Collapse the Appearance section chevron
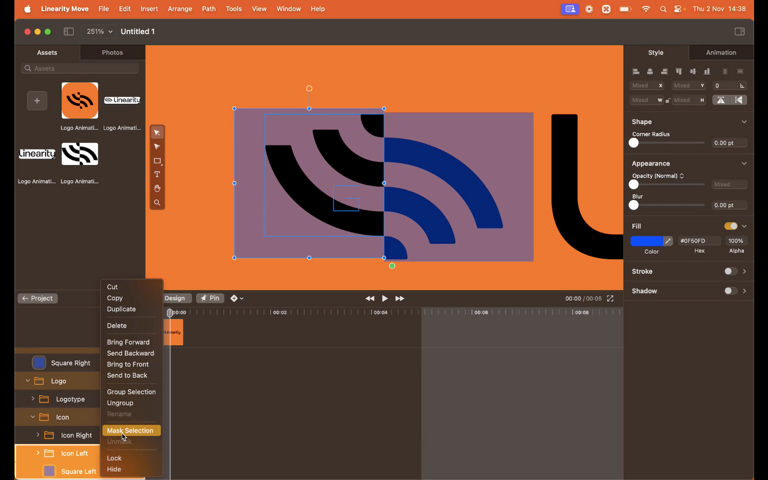Image resolution: width=768 pixels, height=480 pixels. coord(744,163)
